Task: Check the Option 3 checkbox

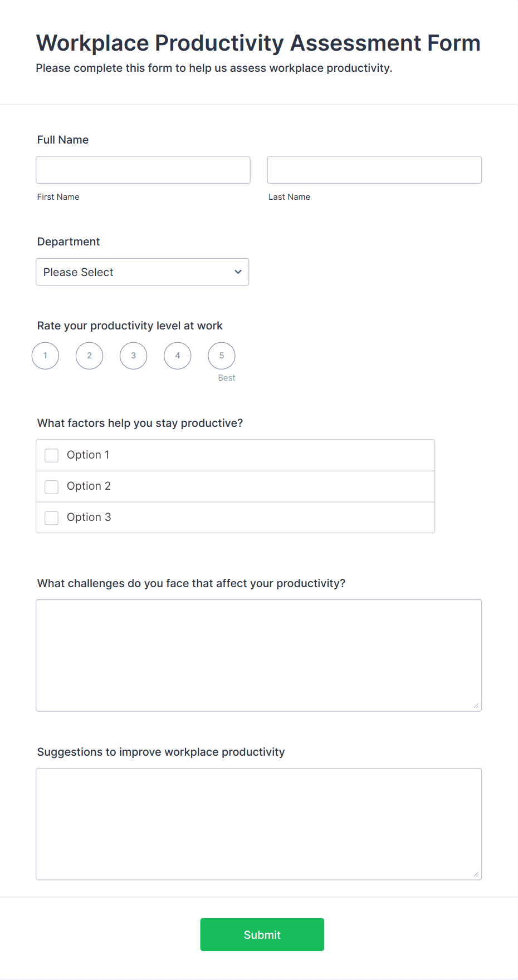Action: [51, 518]
